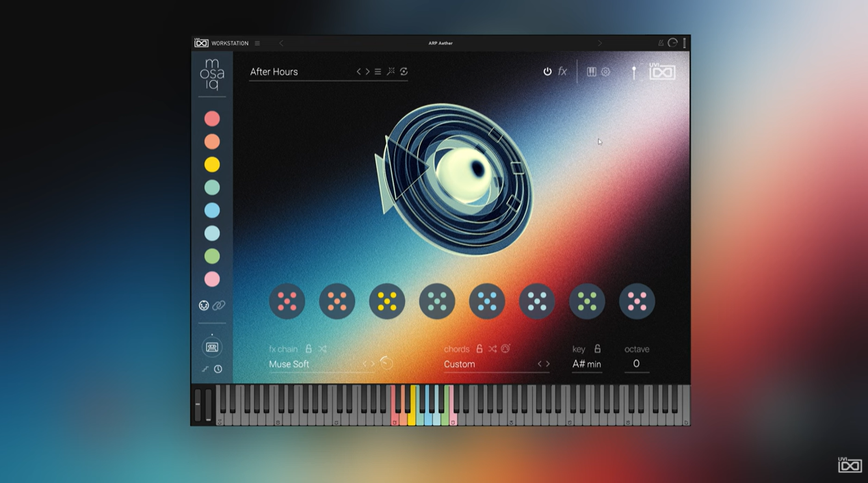Viewport: 868px width, 483px height.
Task: Select the previous chord set
Action: click(x=540, y=364)
